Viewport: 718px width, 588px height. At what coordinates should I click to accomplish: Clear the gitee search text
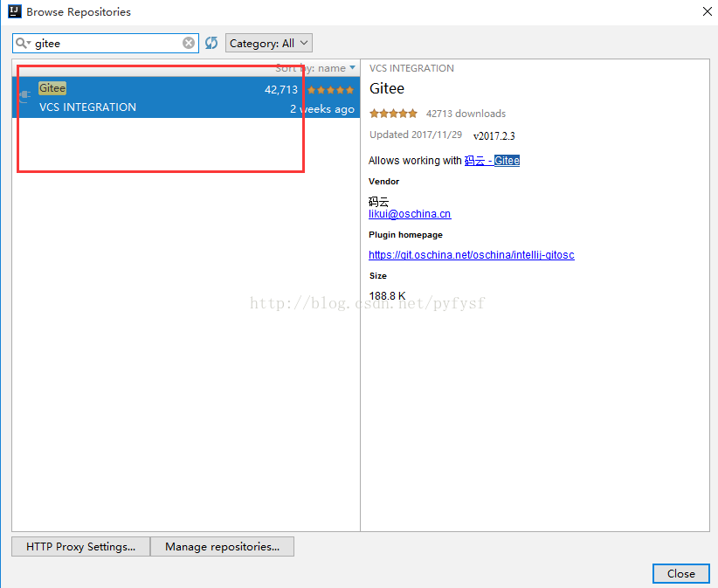[188, 43]
